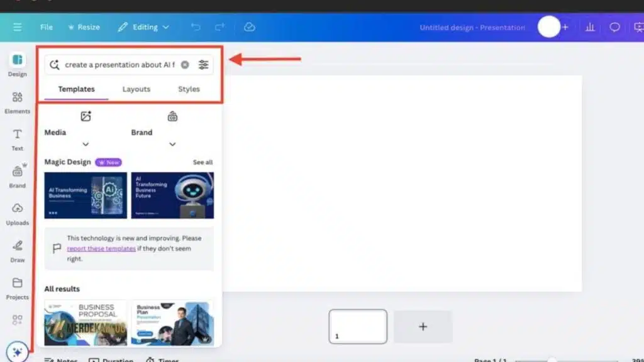Click the Media image icon
The width and height of the screenshot is (644, 362).
[x=86, y=116]
